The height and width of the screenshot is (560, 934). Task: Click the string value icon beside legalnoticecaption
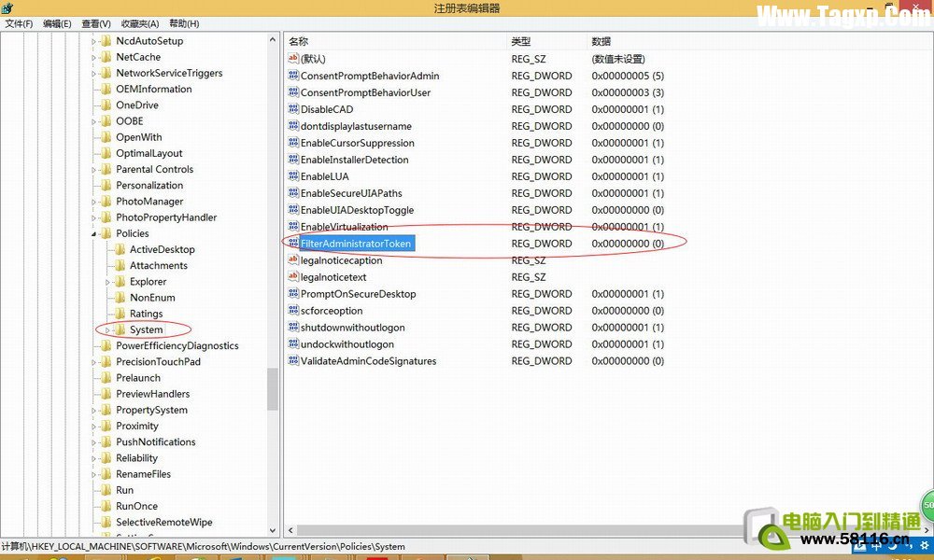click(293, 260)
